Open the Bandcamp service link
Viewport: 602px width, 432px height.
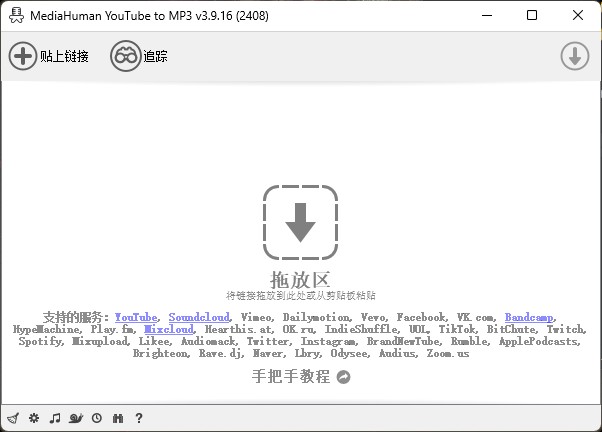(x=529, y=317)
